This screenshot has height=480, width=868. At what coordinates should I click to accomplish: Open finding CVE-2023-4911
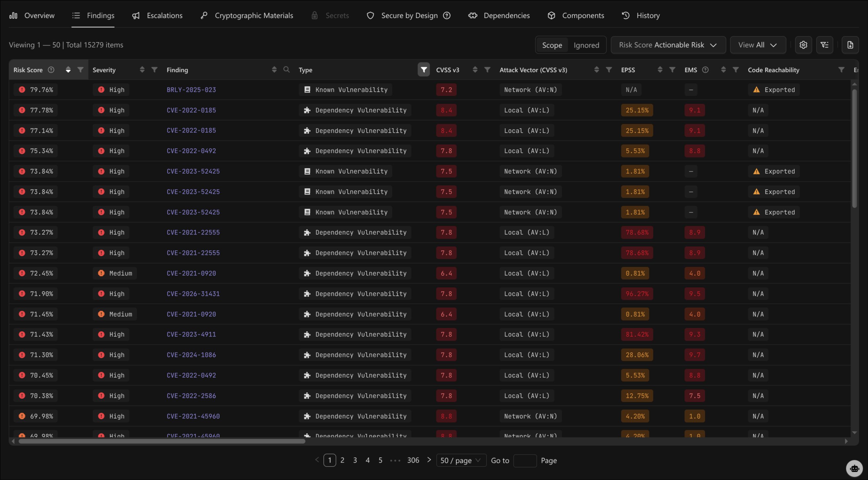[191, 334]
